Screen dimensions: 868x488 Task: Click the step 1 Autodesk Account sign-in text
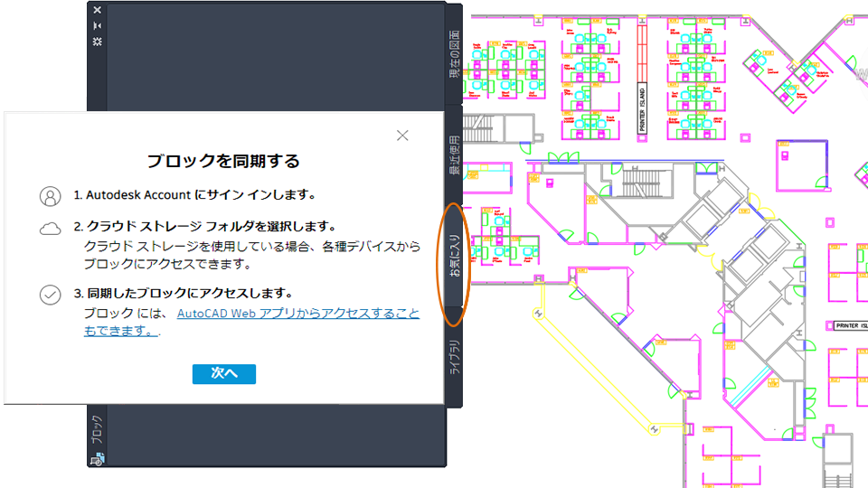[195, 195]
